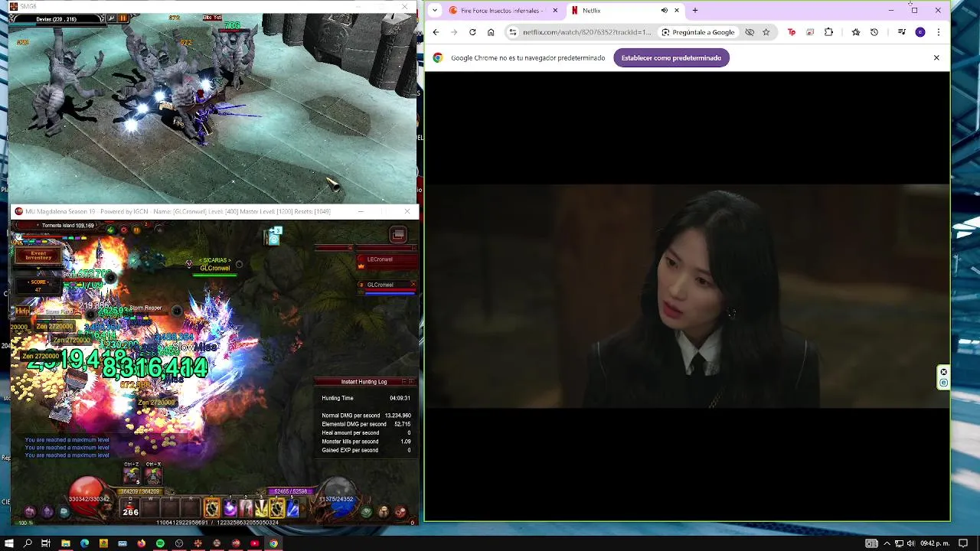Open Chrome home page button

(491, 32)
